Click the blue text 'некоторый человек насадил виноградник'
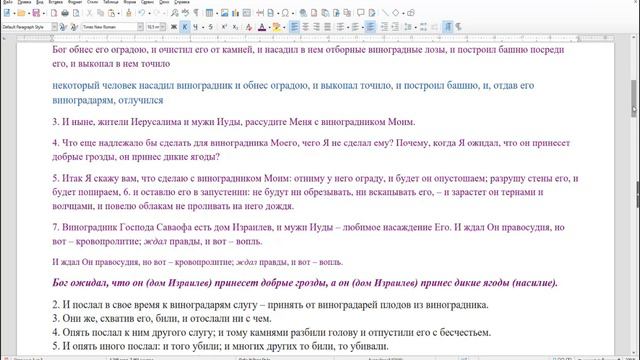Screen dimensions: 640x360 (142, 86)
